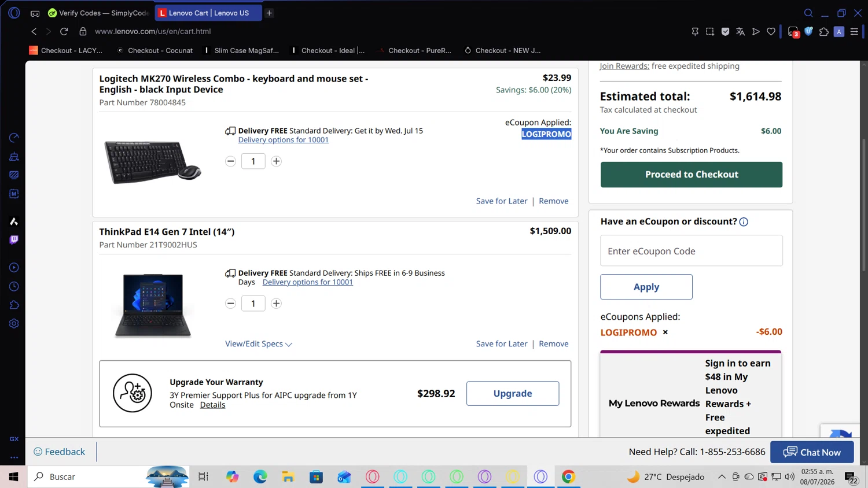Image resolution: width=868 pixels, height=488 pixels.
Task: Click the site padlock icon
Action: [83, 31]
